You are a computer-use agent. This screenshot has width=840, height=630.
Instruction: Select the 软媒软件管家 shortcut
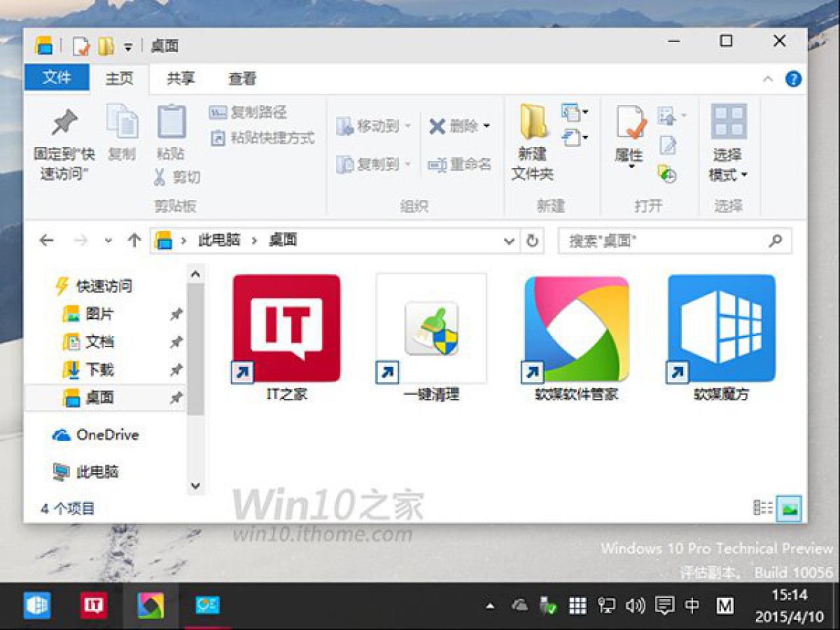point(576,338)
